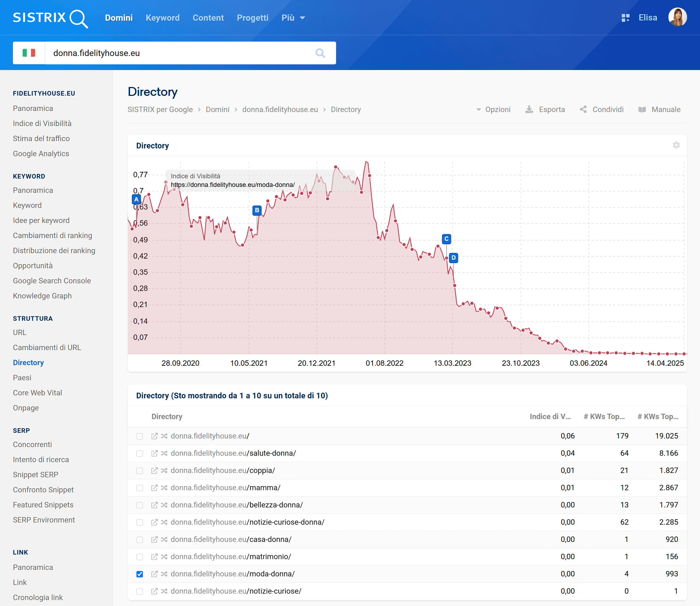Open external link icon for bellezza-donna row
This screenshot has height=606, width=700.
click(154, 505)
